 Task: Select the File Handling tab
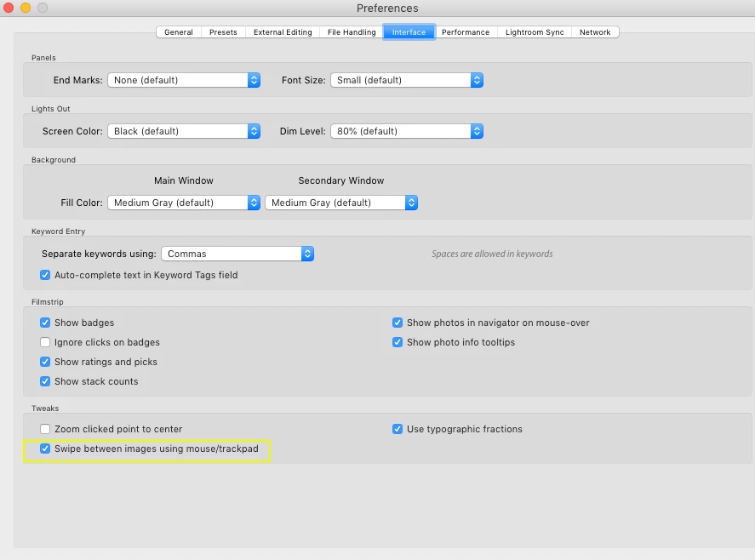pyautogui.click(x=352, y=32)
